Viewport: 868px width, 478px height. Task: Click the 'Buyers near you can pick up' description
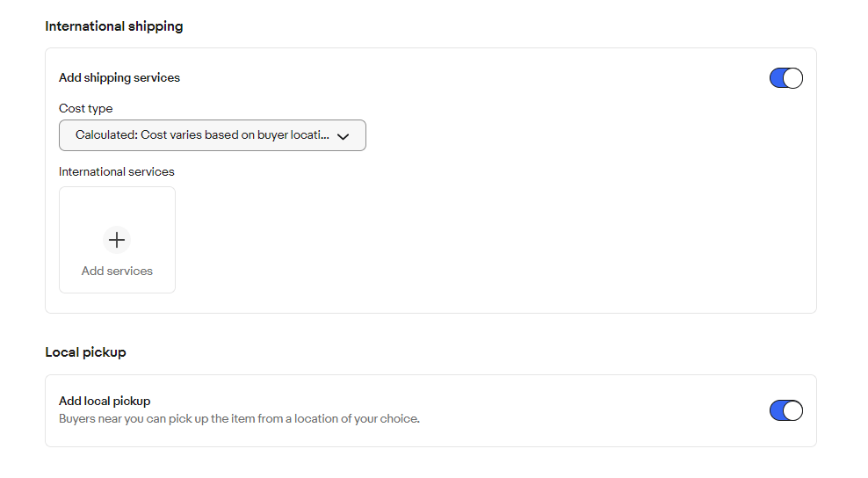coord(239,418)
